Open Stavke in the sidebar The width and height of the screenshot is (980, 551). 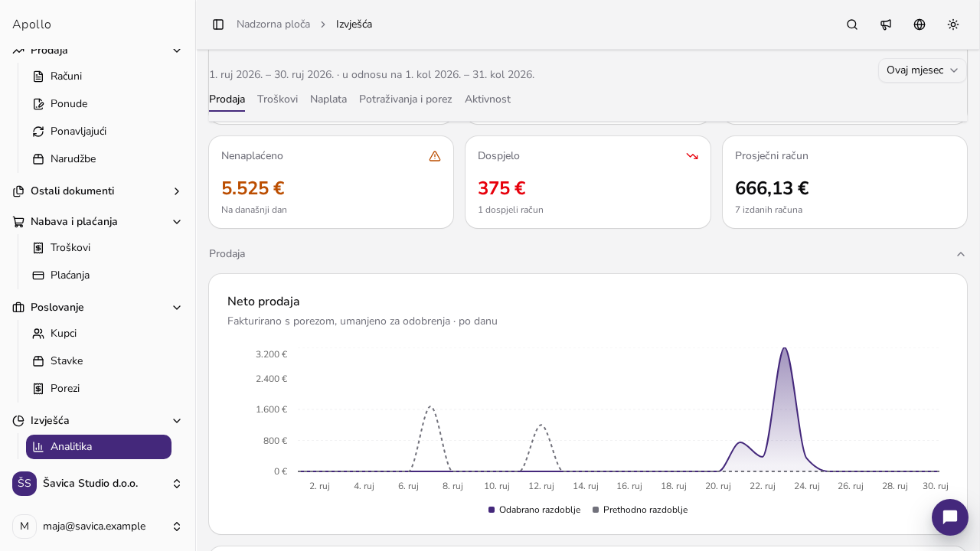[99, 361]
